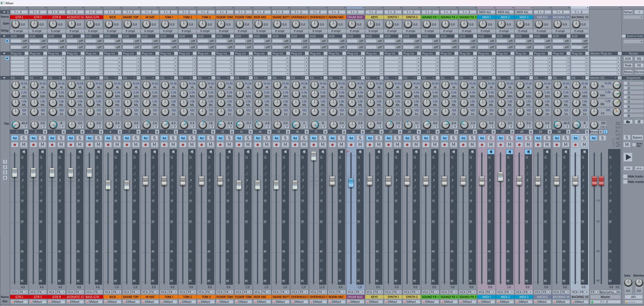Viewport: 644px width, 306px height.
Task: Check the Hide tracks option
Action: 625,177
